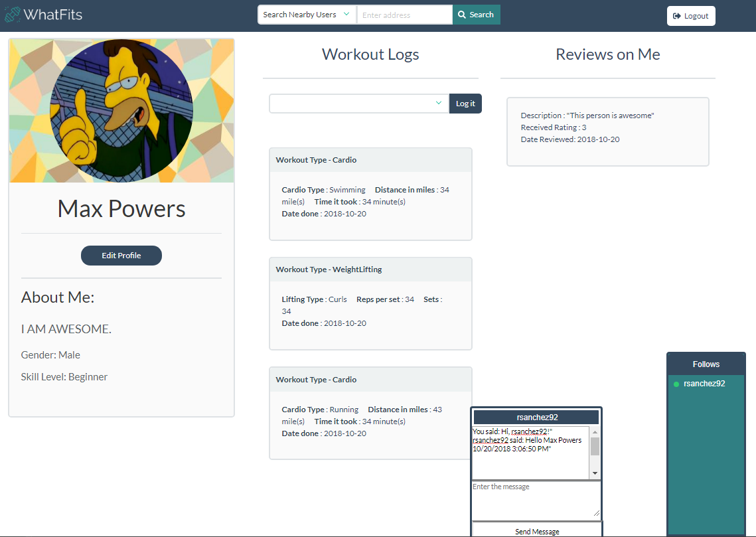Click the Edit Profile button
Screen dimensions: 756x537
[x=121, y=256]
